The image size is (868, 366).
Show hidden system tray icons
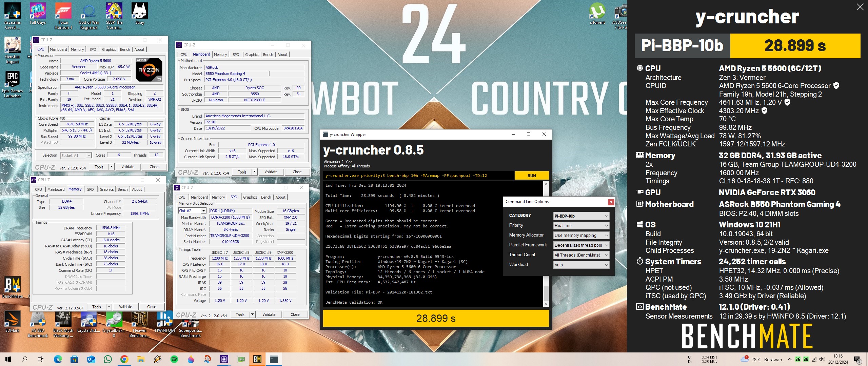[790, 359]
